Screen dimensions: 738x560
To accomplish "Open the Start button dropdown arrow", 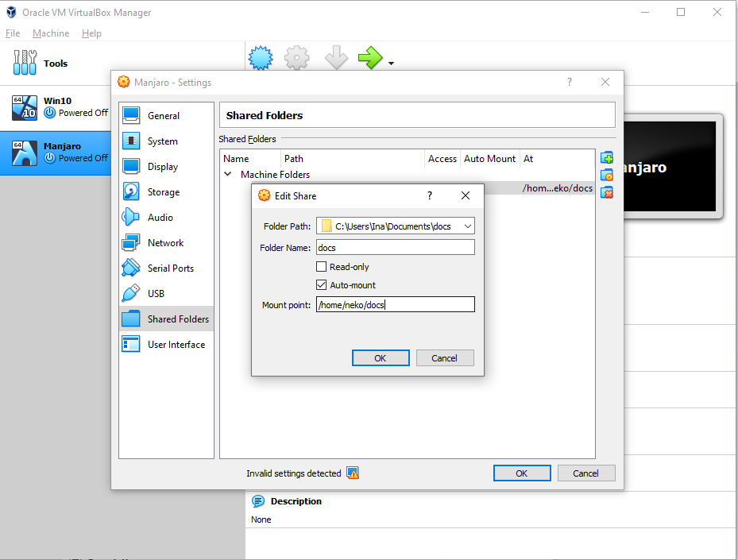I will click(391, 63).
